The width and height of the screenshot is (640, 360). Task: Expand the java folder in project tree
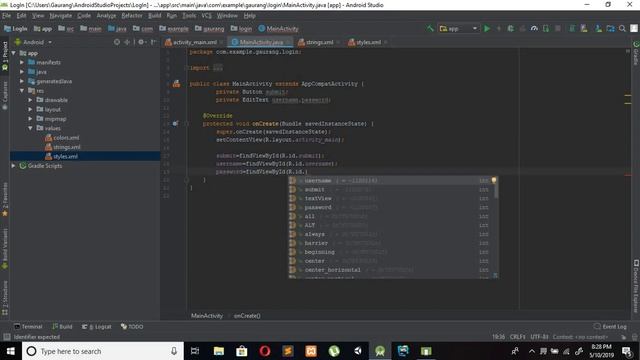22,72
